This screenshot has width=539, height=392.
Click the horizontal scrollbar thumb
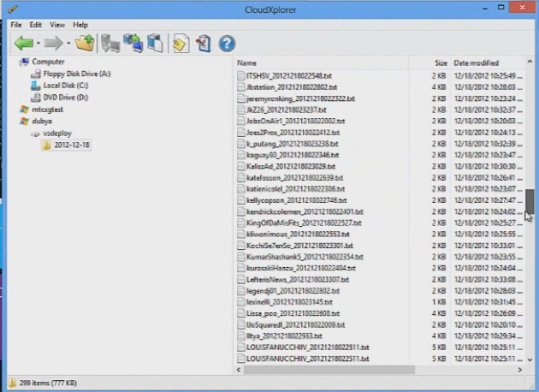[x=329, y=370]
